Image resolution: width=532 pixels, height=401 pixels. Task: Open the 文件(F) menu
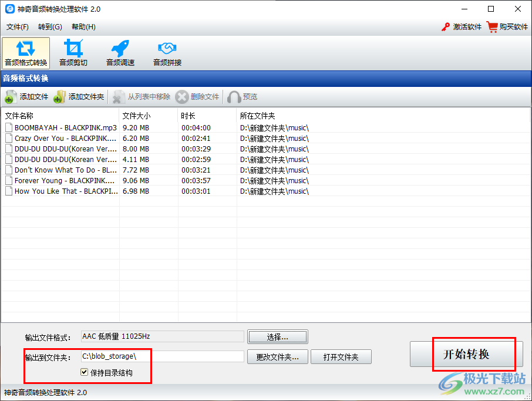tap(18, 27)
